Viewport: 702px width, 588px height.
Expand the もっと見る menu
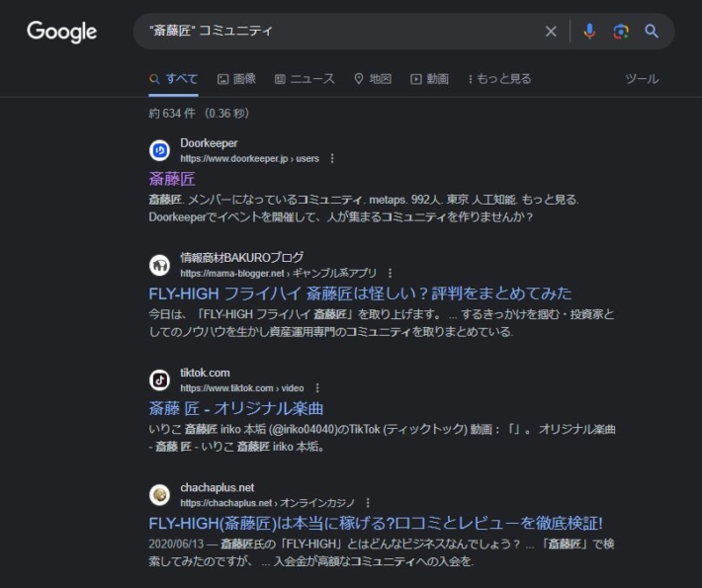click(x=499, y=79)
